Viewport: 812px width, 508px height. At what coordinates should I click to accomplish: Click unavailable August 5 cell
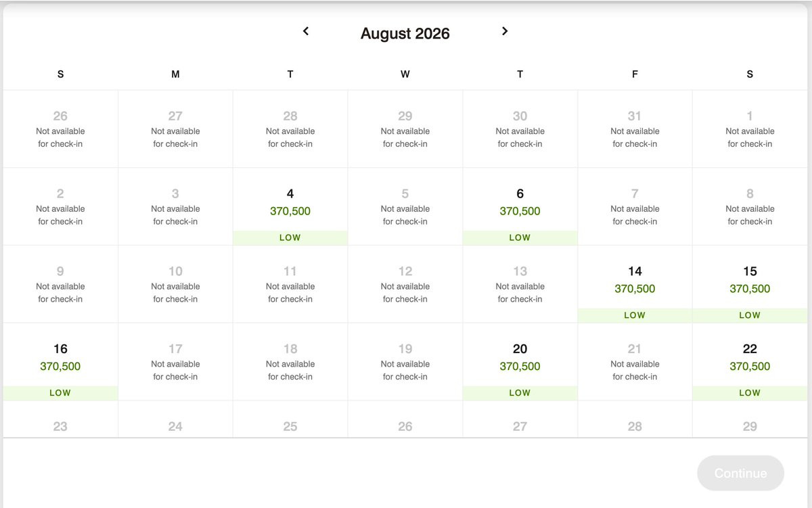coord(405,206)
